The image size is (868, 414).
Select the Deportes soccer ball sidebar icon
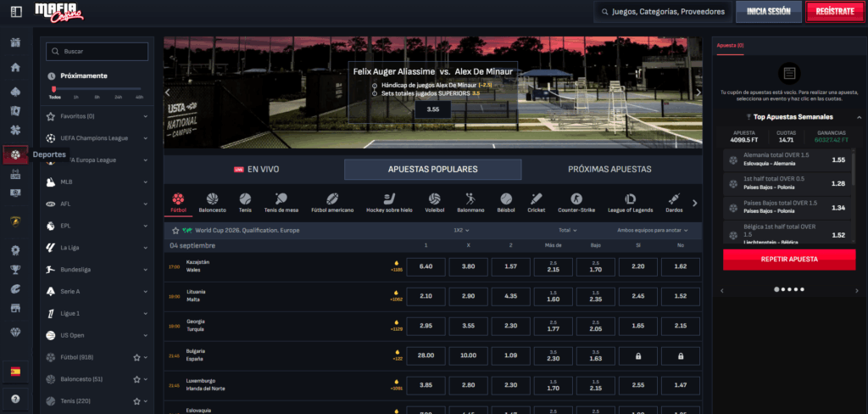[x=15, y=154]
